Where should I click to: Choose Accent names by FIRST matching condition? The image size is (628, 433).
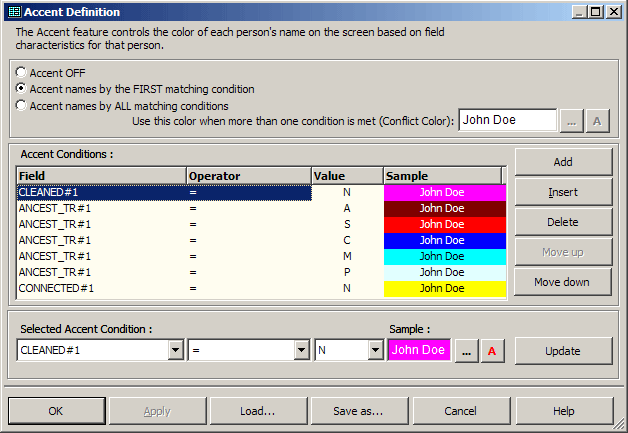coord(22,89)
